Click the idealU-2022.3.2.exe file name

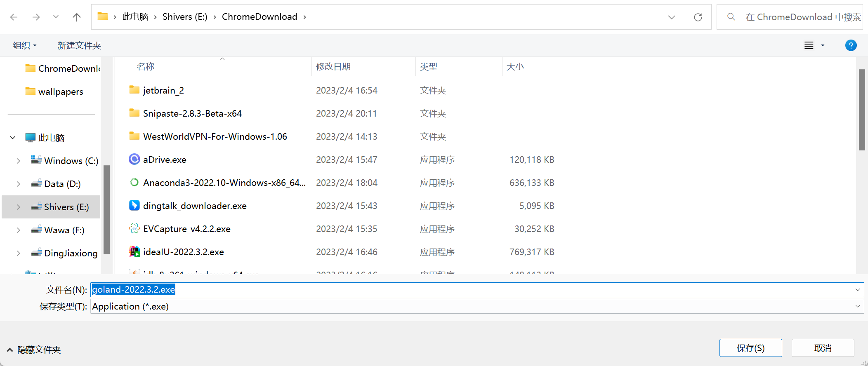coord(184,252)
